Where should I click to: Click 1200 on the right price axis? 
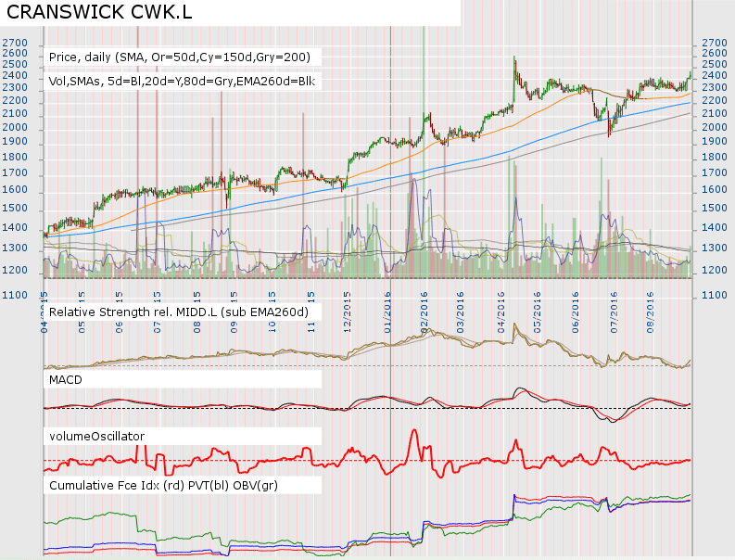click(715, 270)
